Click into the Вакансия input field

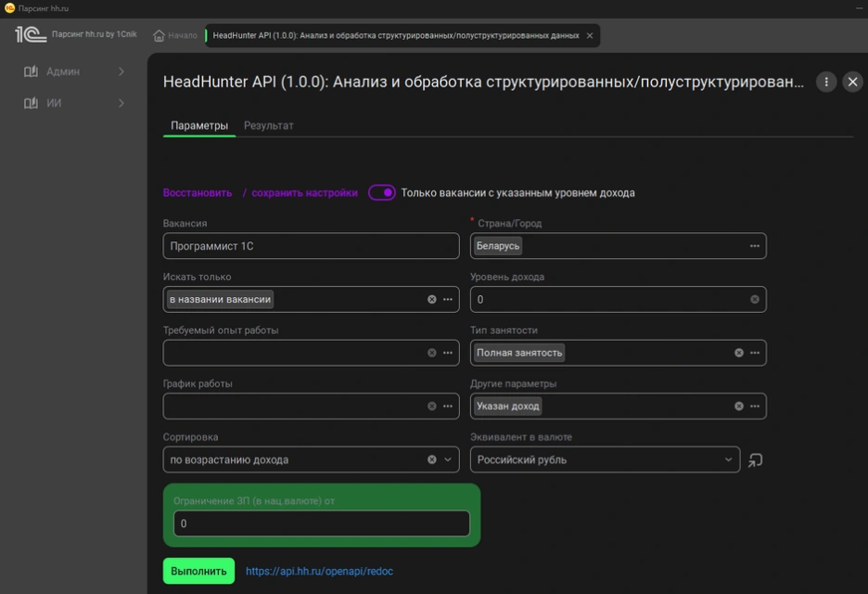(x=311, y=246)
